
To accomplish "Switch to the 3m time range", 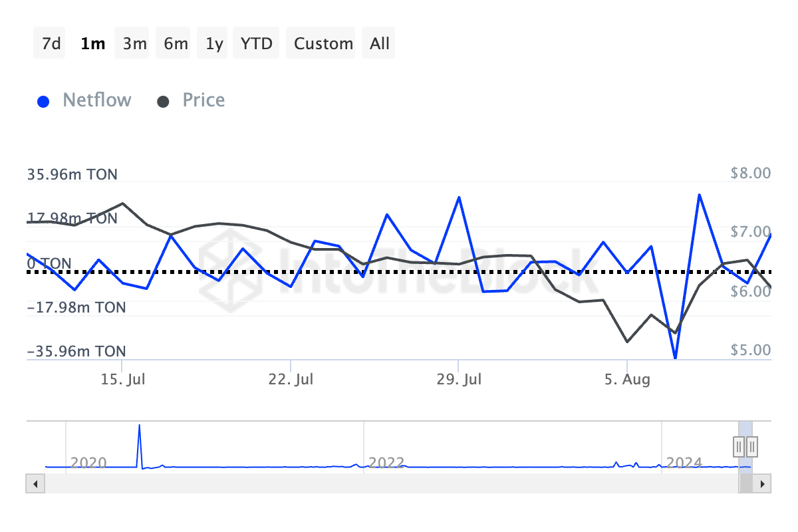I will 134,44.
